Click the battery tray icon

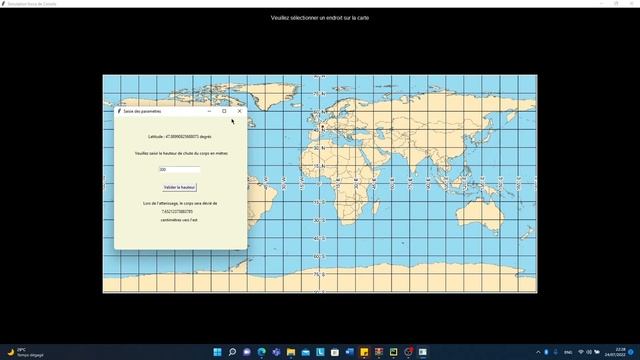point(597,352)
